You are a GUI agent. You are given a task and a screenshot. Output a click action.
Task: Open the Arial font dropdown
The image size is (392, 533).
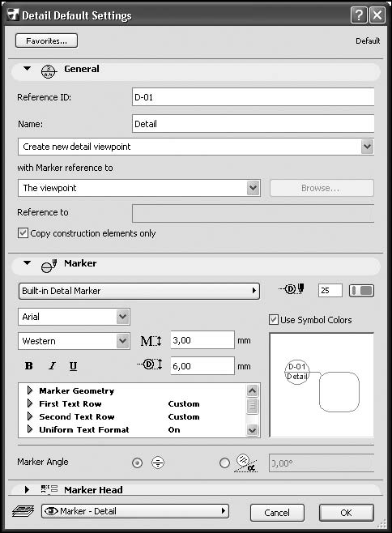tap(75, 317)
